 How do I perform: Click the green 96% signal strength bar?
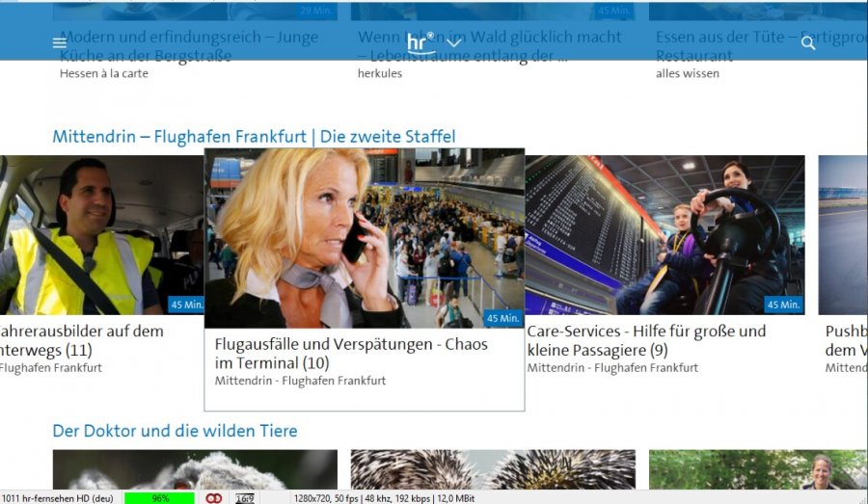[x=159, y=498]
